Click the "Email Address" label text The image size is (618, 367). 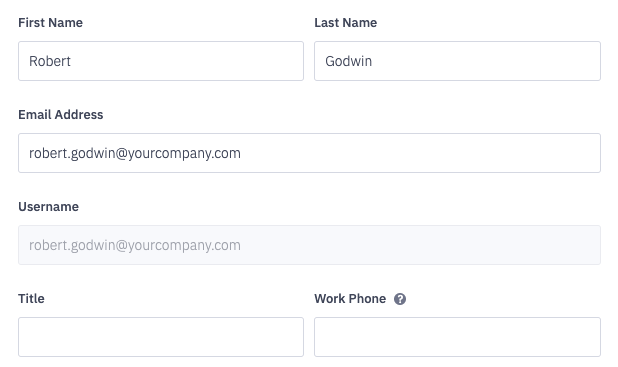point(61,114)
